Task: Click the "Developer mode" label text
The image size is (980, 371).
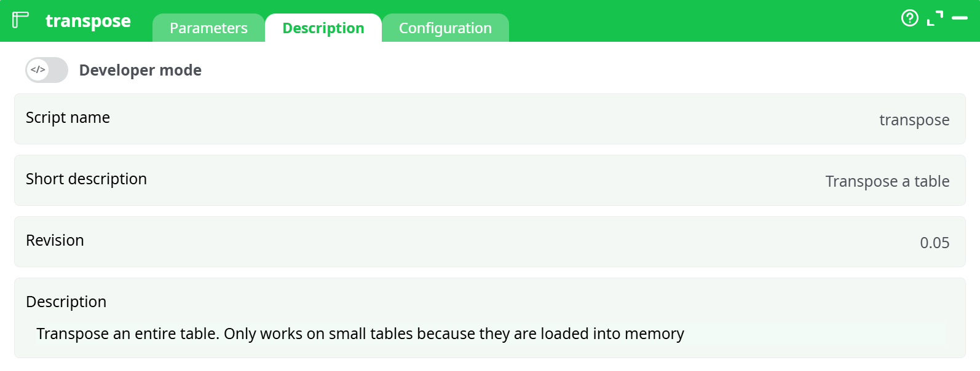Action: (140, 71)
